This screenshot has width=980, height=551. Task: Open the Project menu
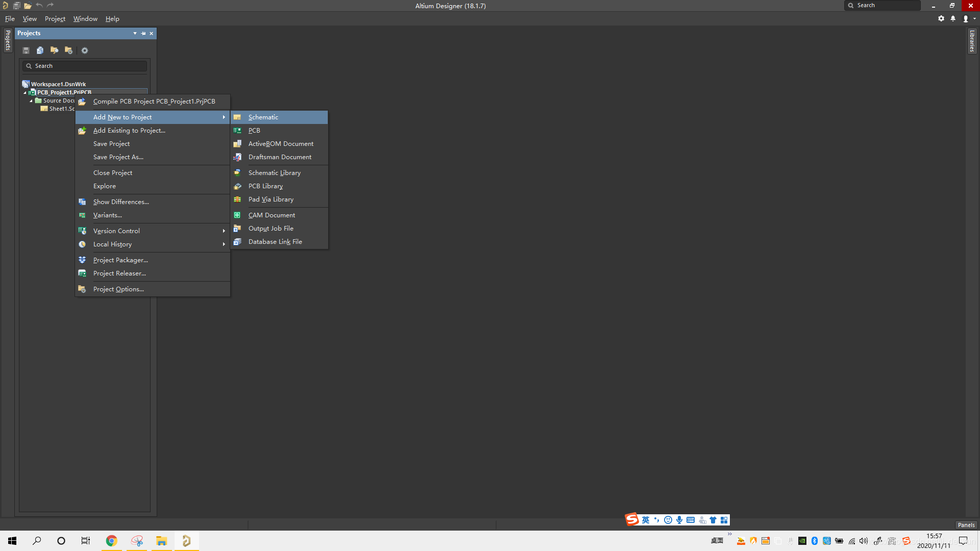click(x=55, y=19)
